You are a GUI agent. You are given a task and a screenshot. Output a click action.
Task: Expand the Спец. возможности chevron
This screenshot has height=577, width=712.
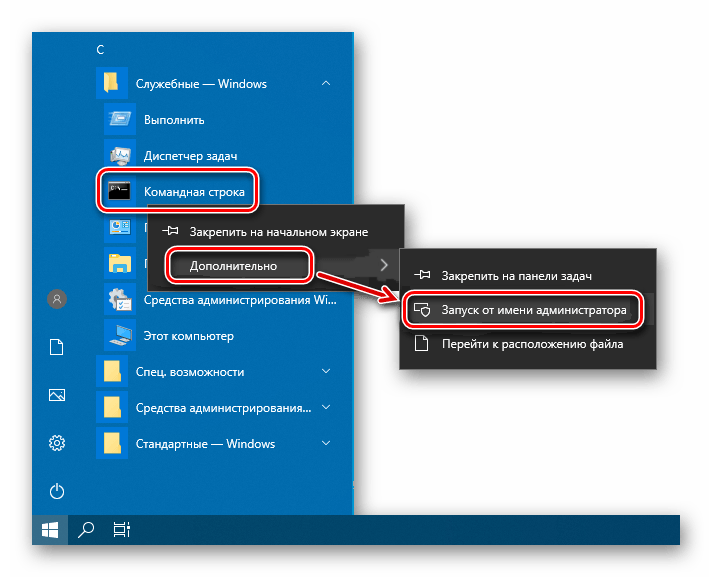pyautogui.click(x=326, y=371)
